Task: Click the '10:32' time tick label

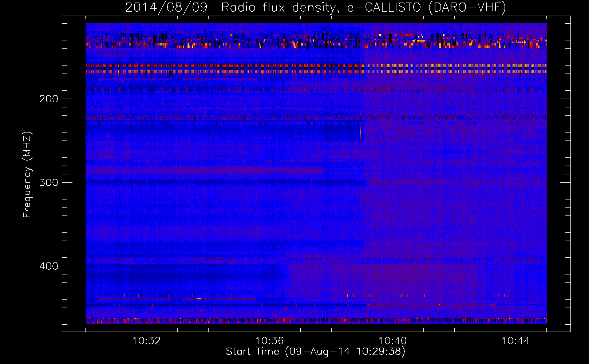Action: pos(147,341)
